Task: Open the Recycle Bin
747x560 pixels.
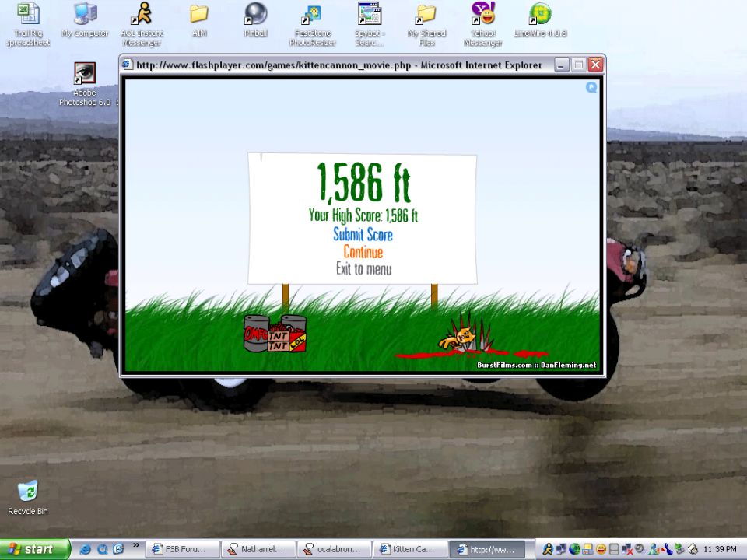Action: 28,497
